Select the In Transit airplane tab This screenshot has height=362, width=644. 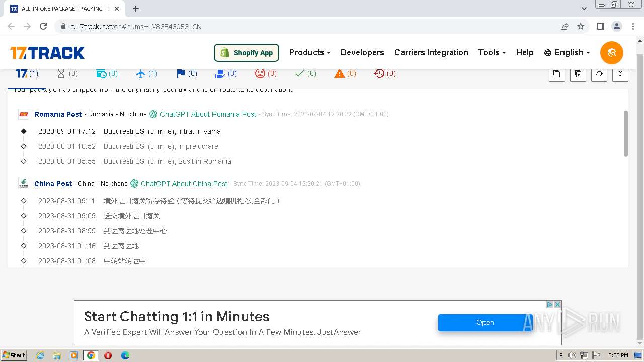coord(146,74)
